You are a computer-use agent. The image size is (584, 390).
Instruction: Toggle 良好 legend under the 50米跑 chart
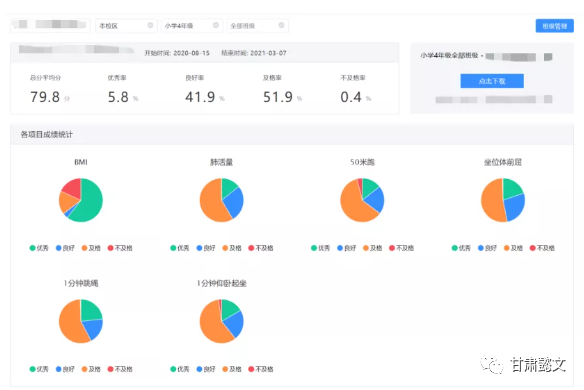coord(347,248)
